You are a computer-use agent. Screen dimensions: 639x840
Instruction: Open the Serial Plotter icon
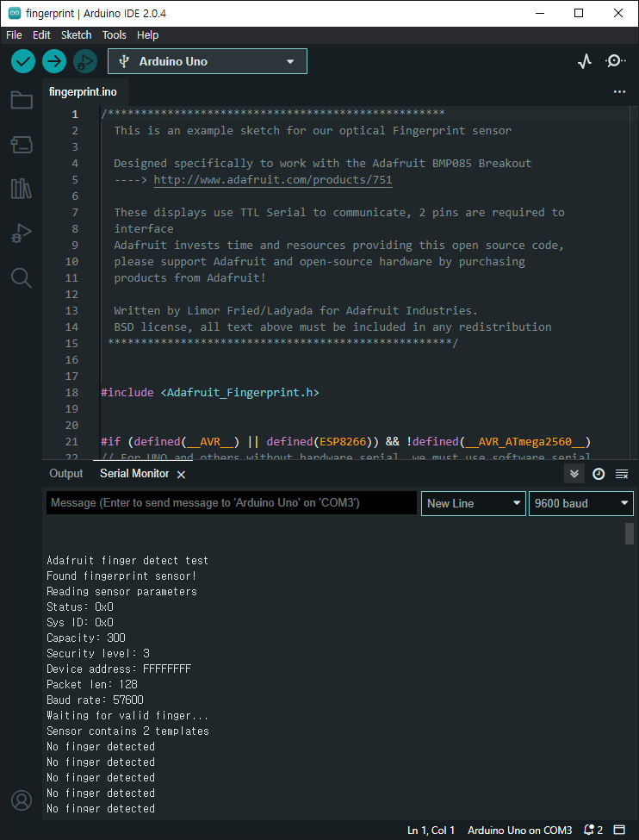tap(585, 61)
